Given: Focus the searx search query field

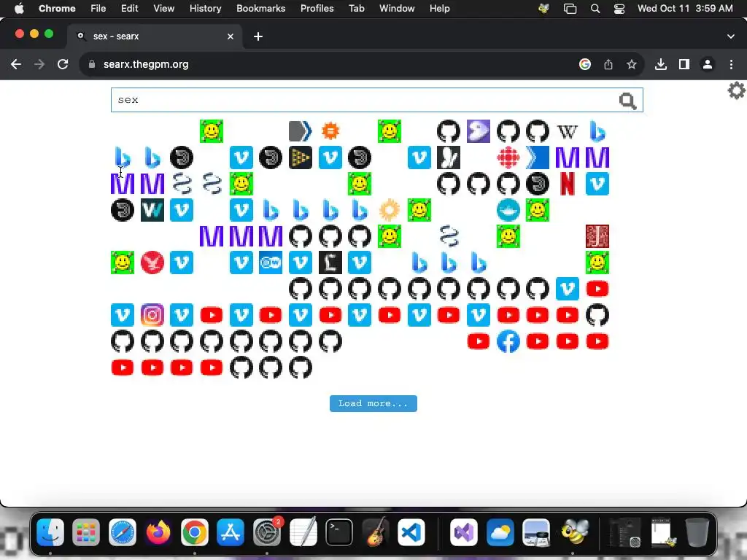Looking at the screenshot, I should point(365,100).
